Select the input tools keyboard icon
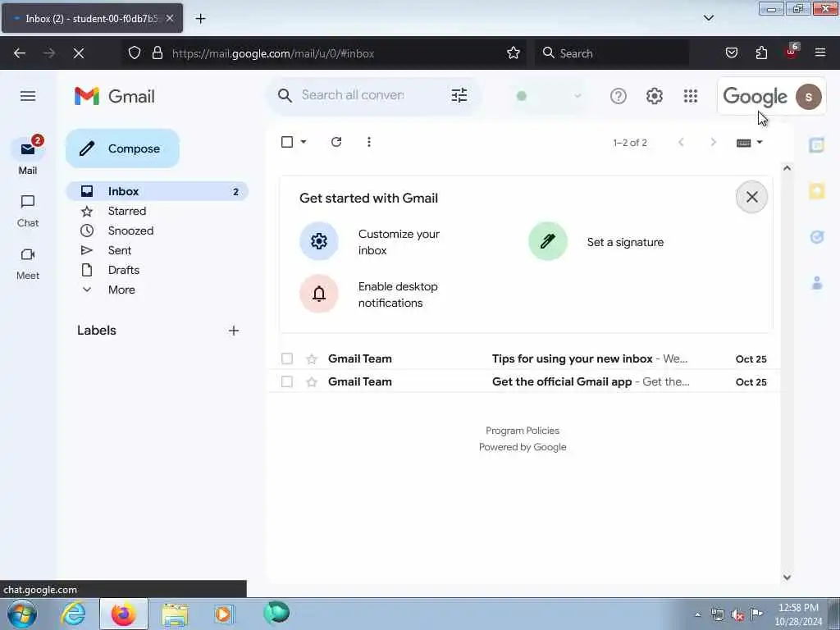Image resolution: width=840 pixels, height=630 pixels. (743, 143)
